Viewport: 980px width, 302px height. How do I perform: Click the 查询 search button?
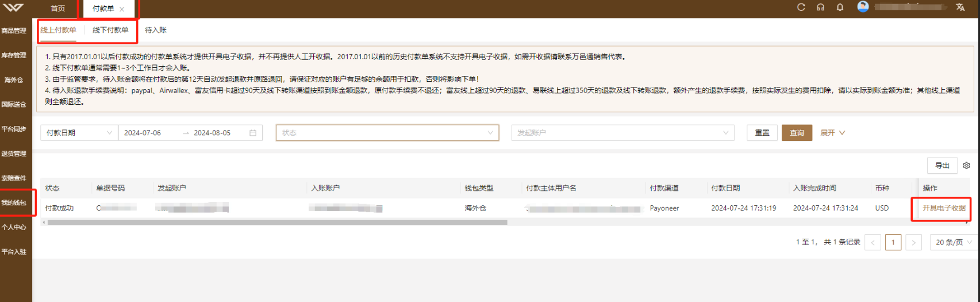tap(797, 133)
